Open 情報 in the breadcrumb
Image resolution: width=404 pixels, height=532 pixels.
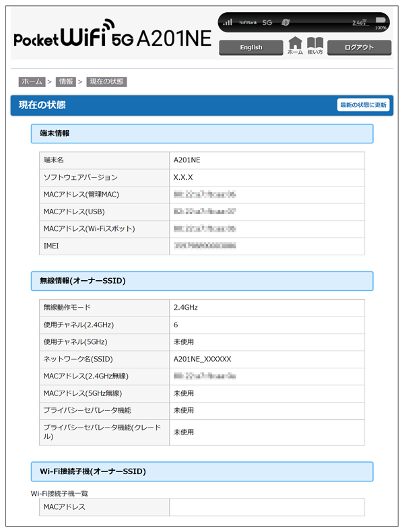tap(66, 81)
